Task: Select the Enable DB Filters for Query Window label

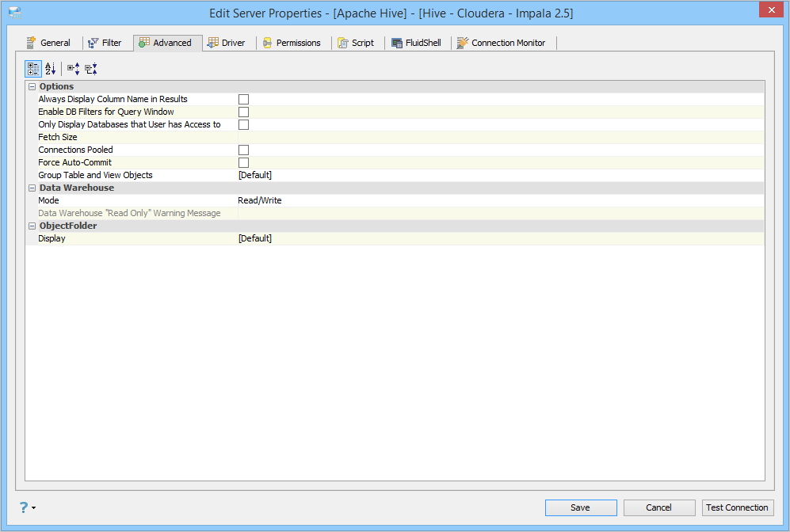Action: coord(106,112)
